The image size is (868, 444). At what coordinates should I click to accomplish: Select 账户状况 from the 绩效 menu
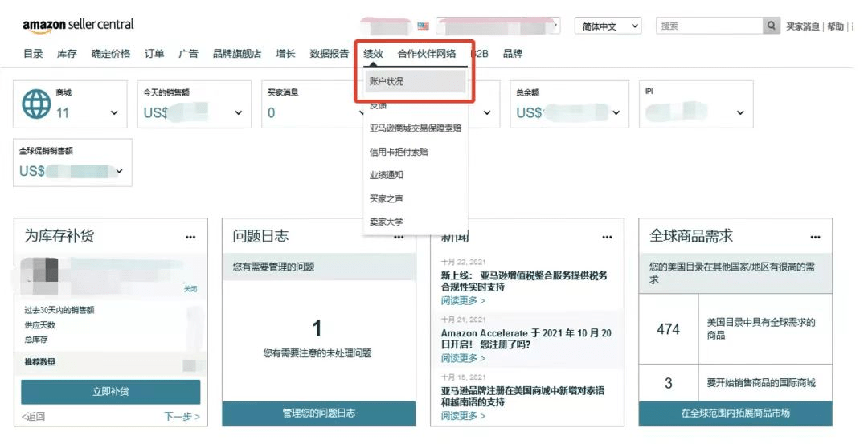[x=416, y=82]
